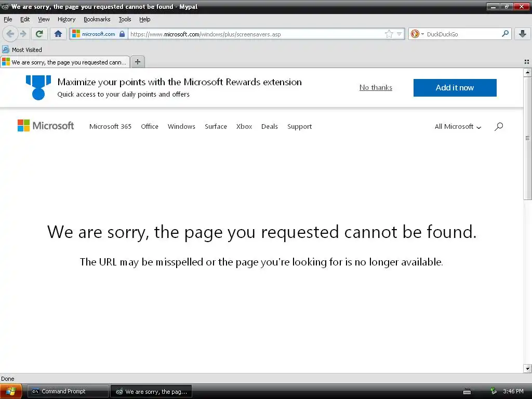Click the on-screen keyboard tray icon
Screen dimensions: 532x399
(467, 392)
